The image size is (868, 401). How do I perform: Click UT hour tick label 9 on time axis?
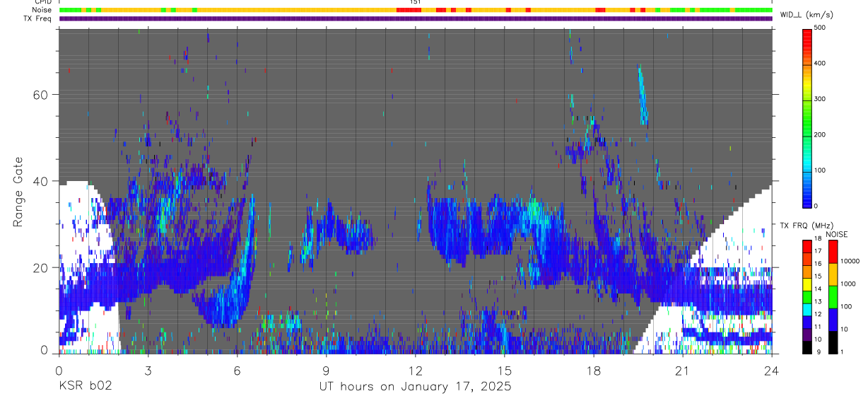(326, 370)
